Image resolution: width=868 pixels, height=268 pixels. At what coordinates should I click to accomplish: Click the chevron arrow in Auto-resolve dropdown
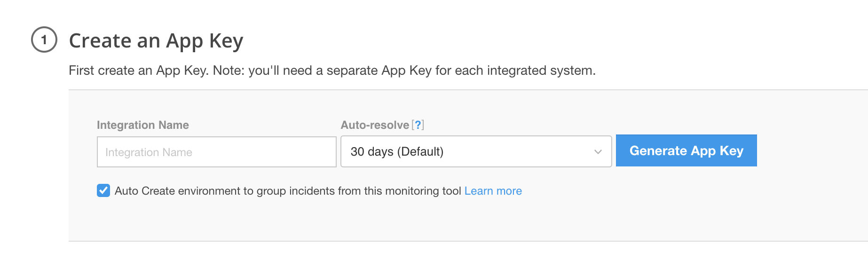598,152
